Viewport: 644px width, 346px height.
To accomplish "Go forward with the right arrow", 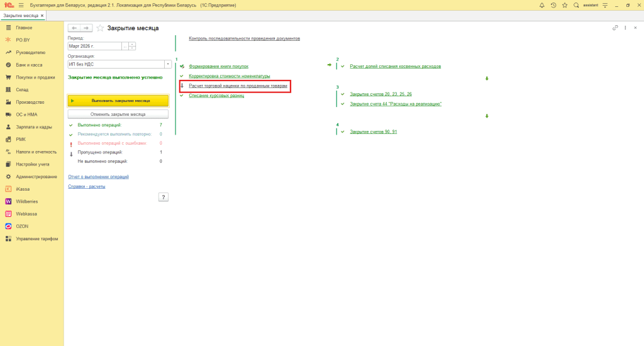I will pos(86,28).
